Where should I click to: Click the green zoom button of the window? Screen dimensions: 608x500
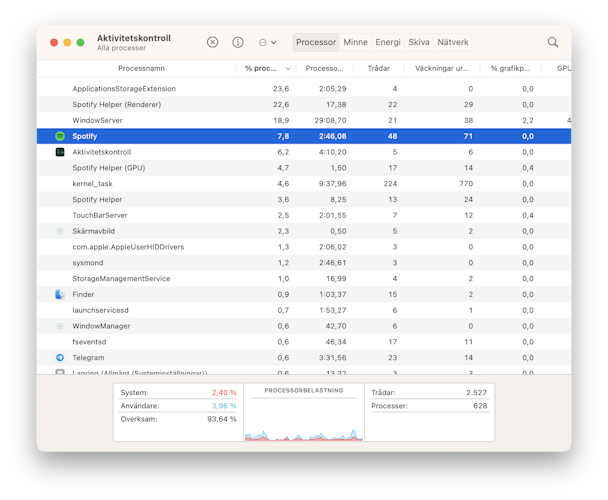pyautogui.click(x=81, y=42)
